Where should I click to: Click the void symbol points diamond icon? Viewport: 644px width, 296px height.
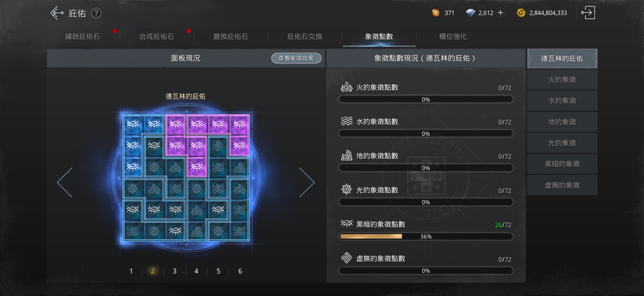tap(347, 258)
